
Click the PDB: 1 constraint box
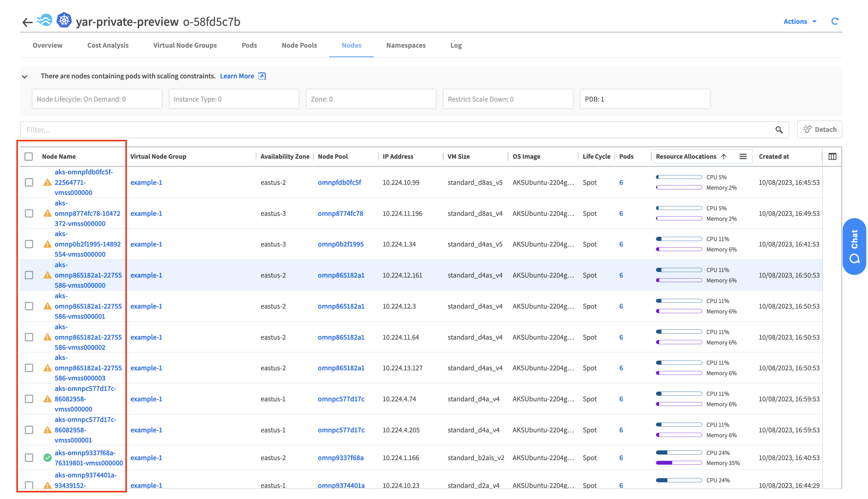coord(645,99)
